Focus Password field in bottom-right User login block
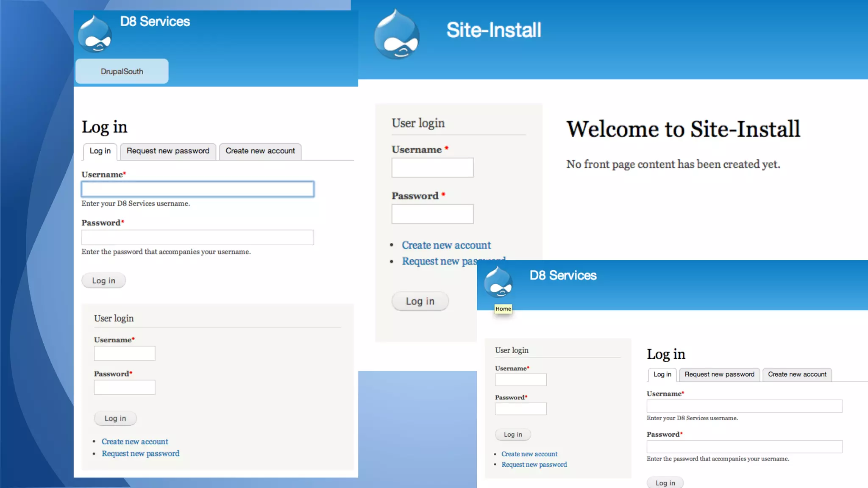Screen dimensions: 868x488 pos(521,409)
